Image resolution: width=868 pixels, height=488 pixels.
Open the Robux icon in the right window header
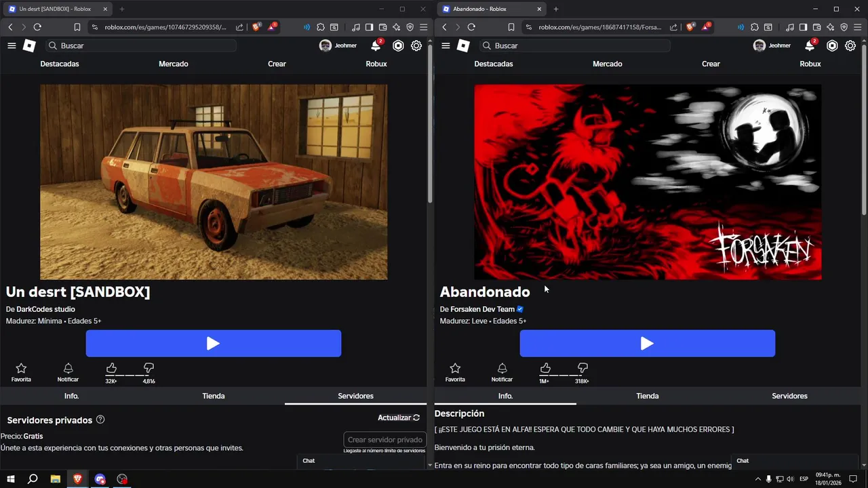[x=832, y=45]
